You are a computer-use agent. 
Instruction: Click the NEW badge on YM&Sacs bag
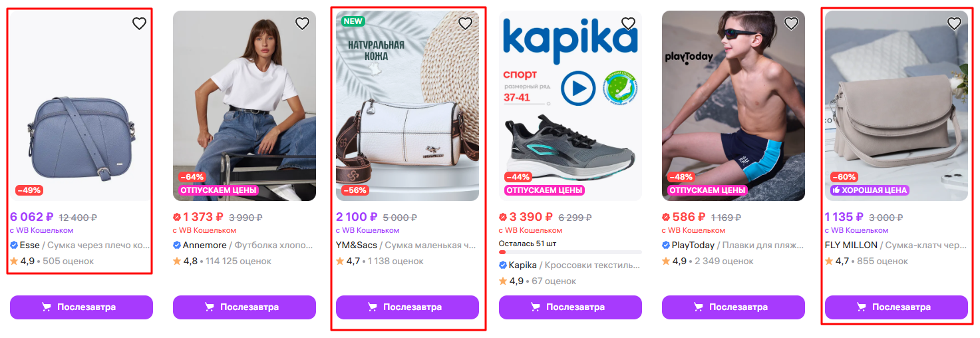353,21
